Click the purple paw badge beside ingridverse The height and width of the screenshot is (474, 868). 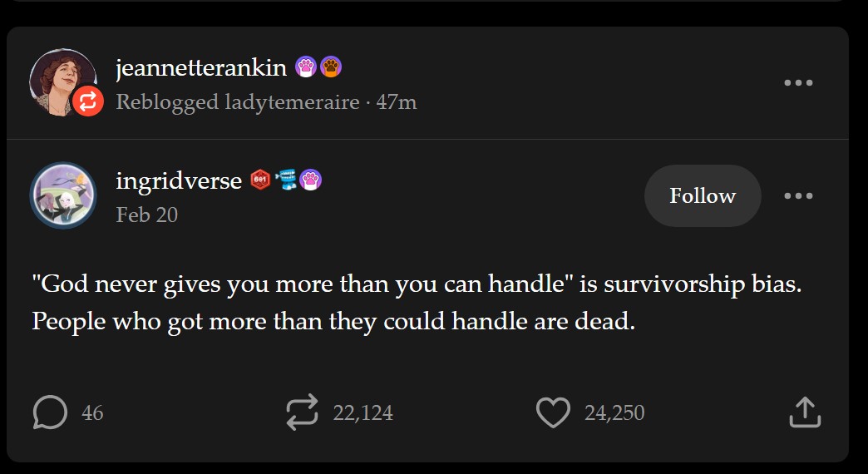coord(311,180)
